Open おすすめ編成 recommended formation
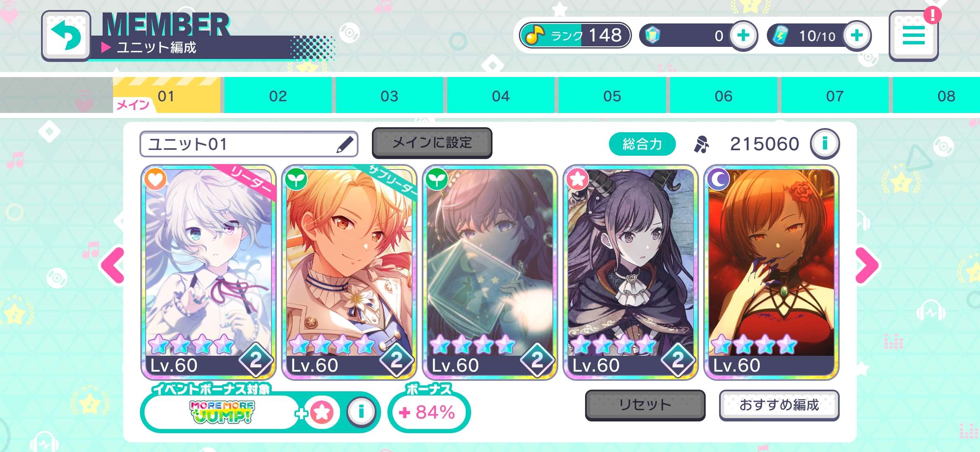This screenshot has height=452, width=980. [779, 405]
